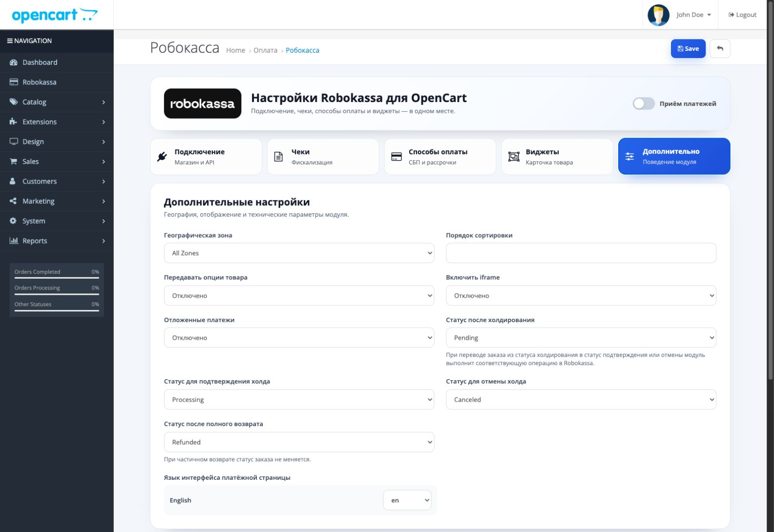
Task: Click the NAVIGATION header label
Action: (33, 41)
